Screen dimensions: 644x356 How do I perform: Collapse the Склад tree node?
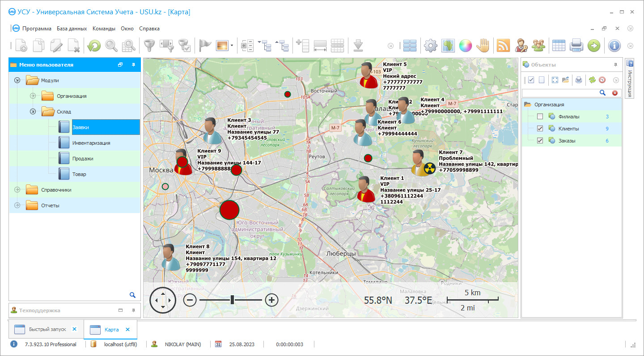point(33,112)
